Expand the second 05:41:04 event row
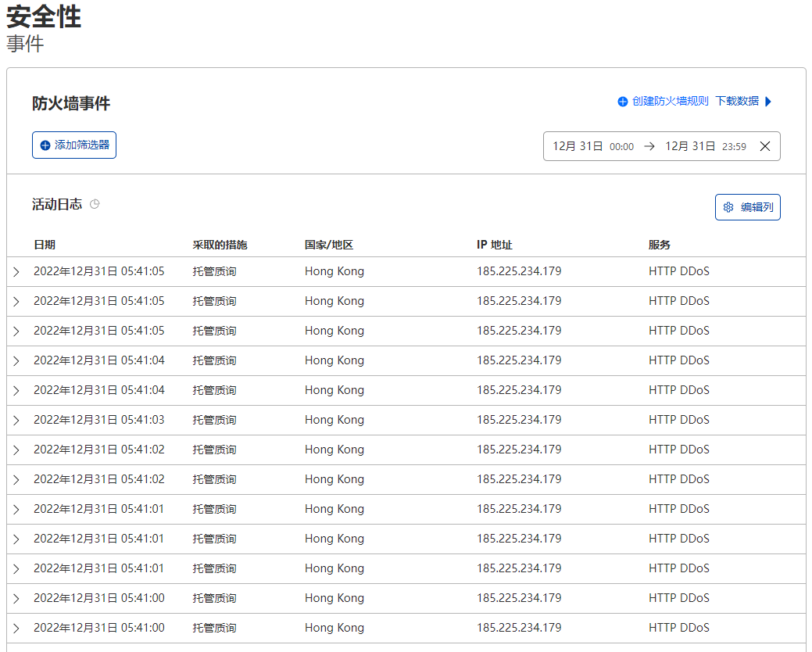Screen dimensions: 812x652 (16, 390)
